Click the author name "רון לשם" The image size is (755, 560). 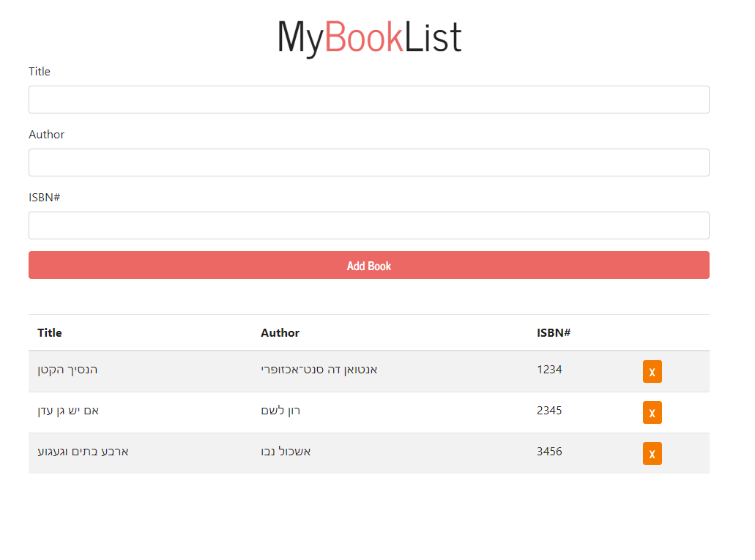tap(280, 411)
